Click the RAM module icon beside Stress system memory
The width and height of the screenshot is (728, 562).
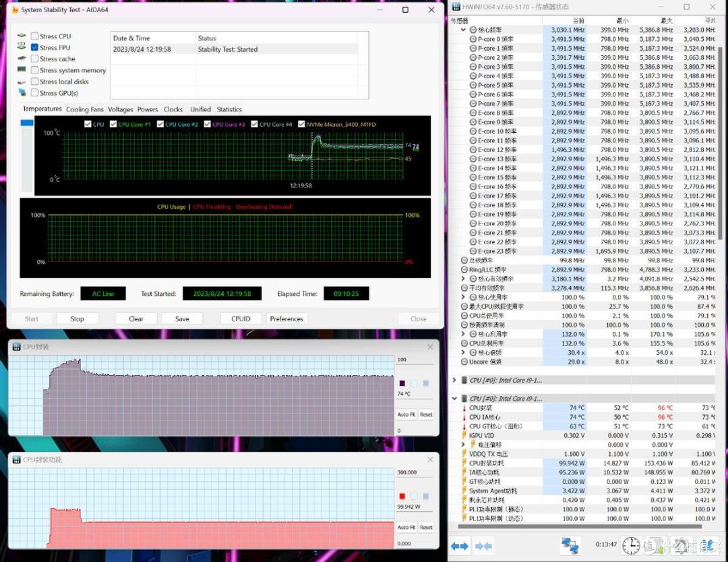click(x=22, y=69)
